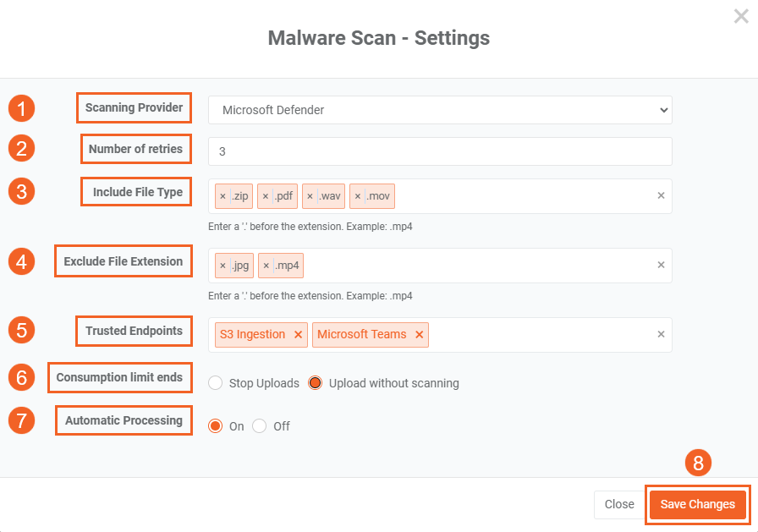Remove the .pdf file type tag
Screen dimensions: 758x532
(x=265, y=196)
